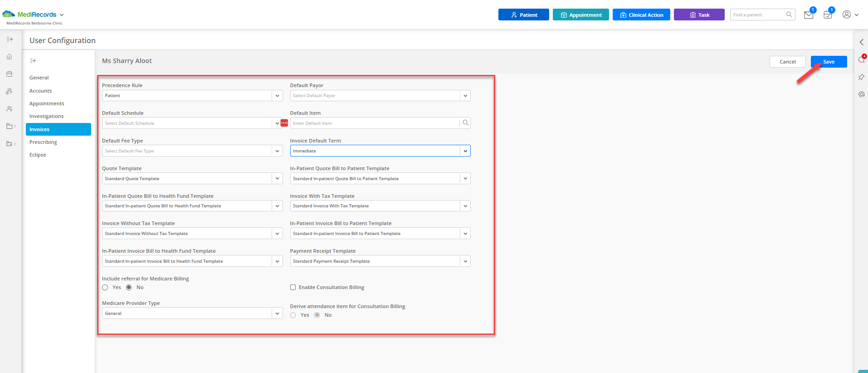868x373 pixels.
Task: Expand the left navigation menu icon
Action: point(10,39)
